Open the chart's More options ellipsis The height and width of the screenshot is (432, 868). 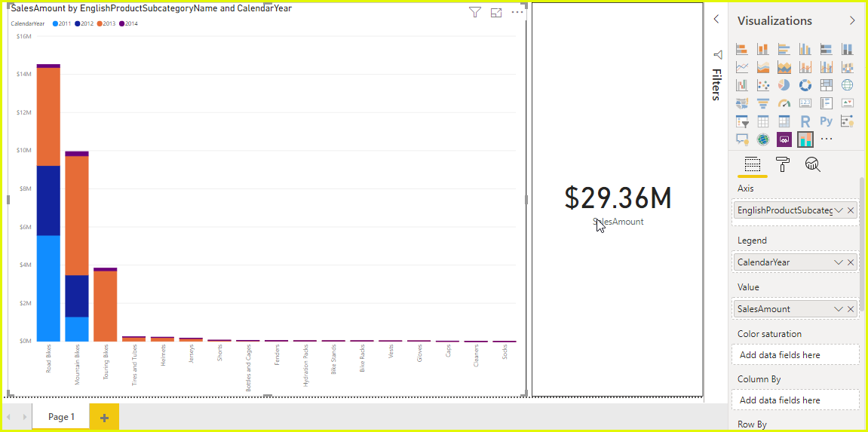pyautogui.click(x=517, y=12)
